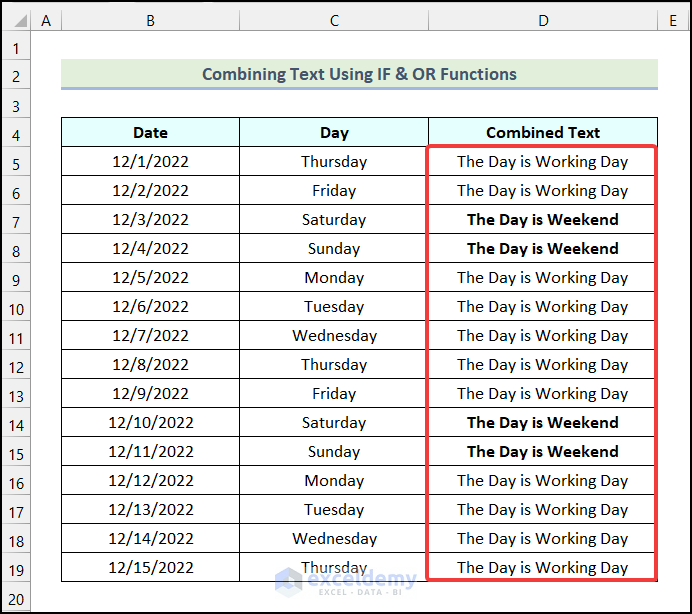Click the Sunday cell in row 15

tap(334, 452)
